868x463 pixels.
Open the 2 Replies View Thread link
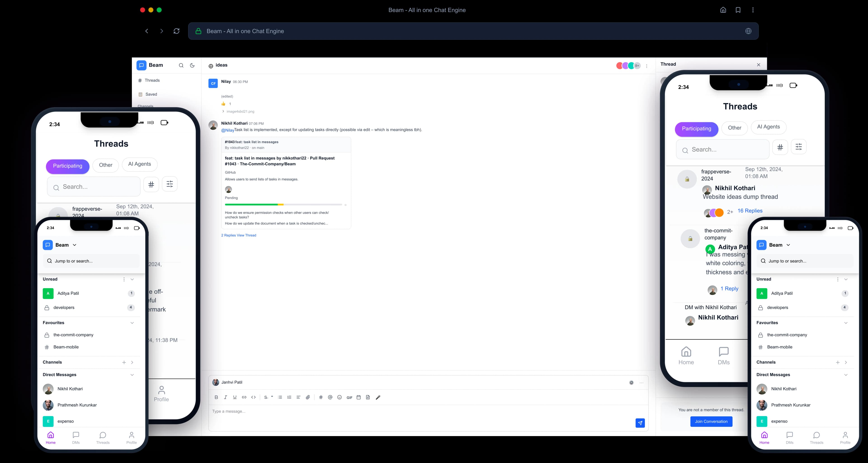238,235
